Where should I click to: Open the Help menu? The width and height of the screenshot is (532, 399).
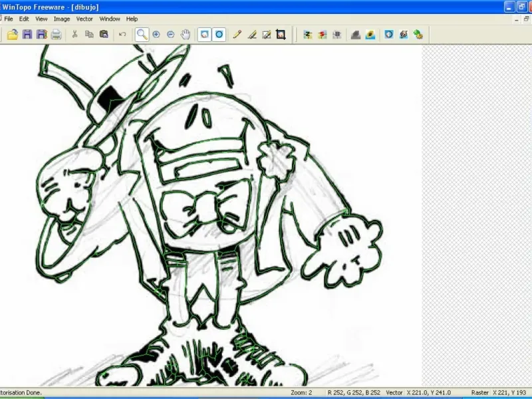click(x=132, y=19)
